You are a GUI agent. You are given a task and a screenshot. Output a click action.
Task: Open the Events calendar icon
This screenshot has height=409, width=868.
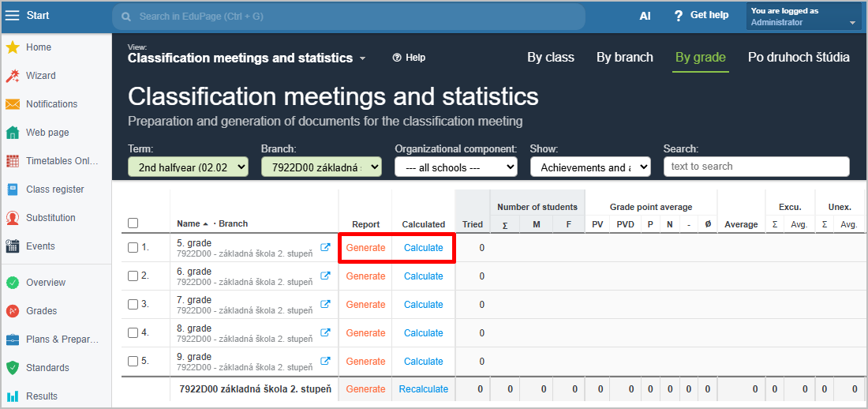13,246
